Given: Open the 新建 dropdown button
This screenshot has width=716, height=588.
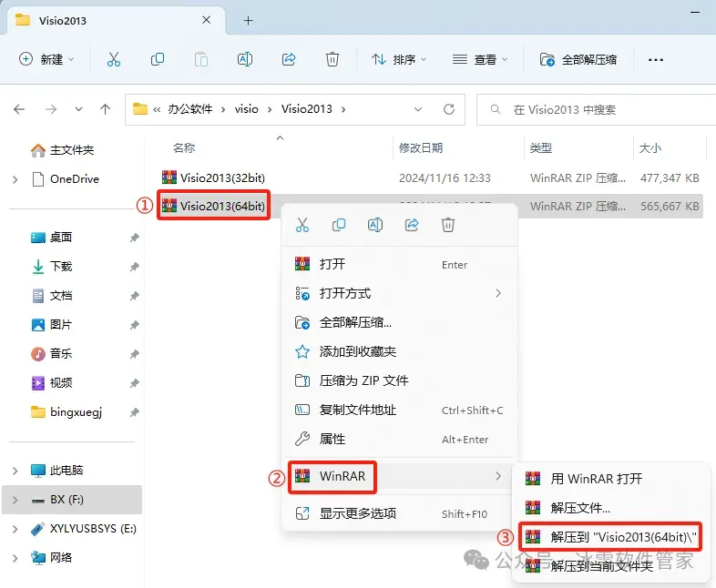Looking at the screenshot, I should (x=46, y=59).
